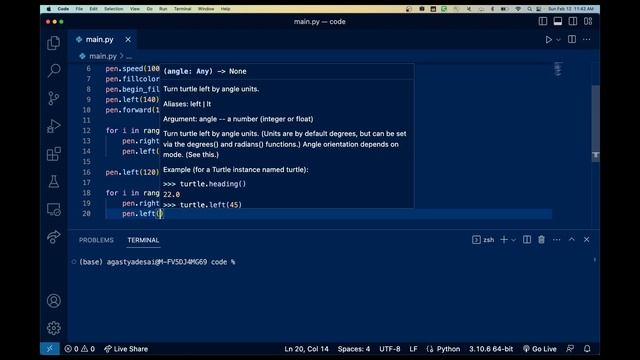Click the Customize Layout icon in the title bar
Viewport: 640px width, 360px height.
point(588,21)
